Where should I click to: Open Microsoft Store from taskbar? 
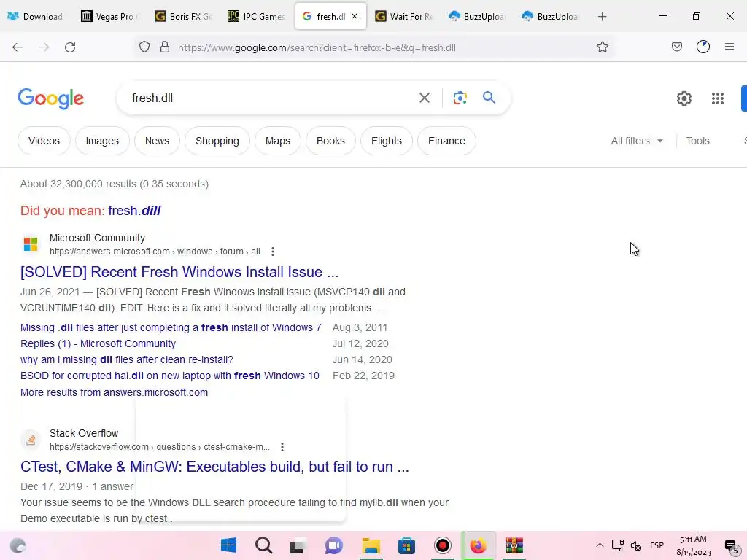coord(406,545)
